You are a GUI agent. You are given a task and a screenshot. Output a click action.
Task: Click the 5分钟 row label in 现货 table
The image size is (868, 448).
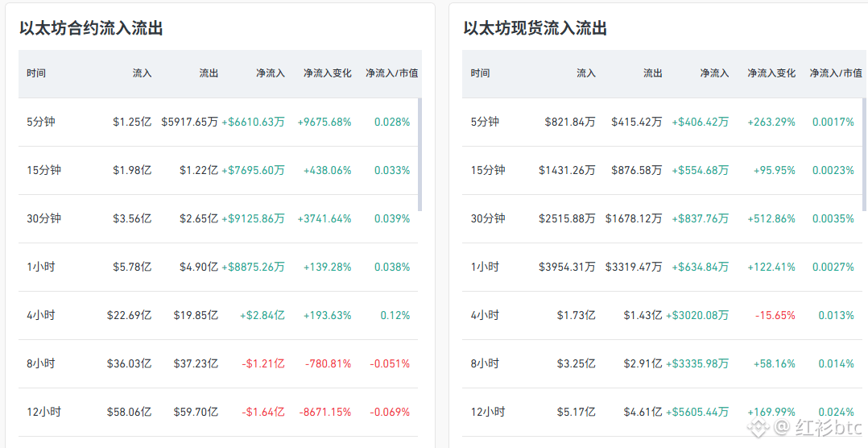tap(485, 122)
